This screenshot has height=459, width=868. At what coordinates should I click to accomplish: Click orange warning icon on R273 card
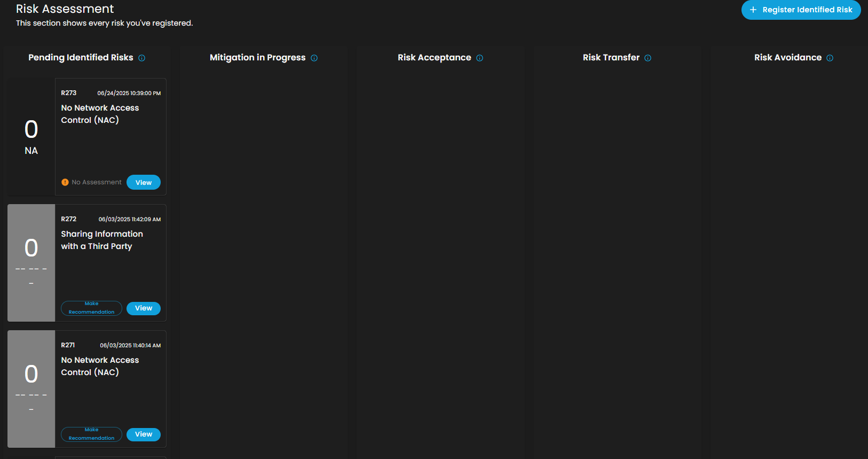click(x=65, y=182)
